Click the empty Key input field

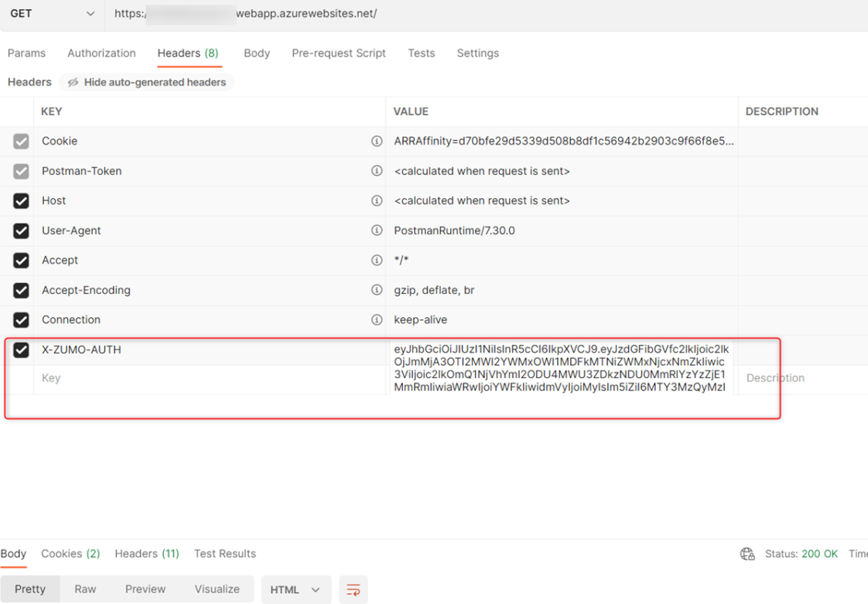point(209,378)
